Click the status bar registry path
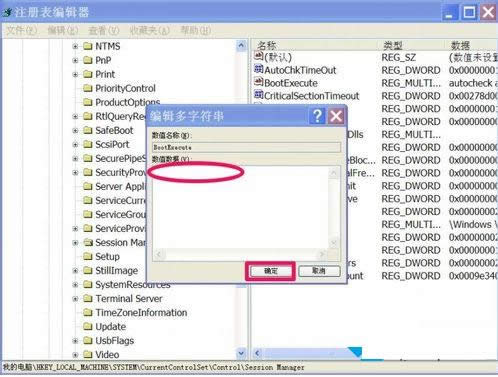 tap(153, 367)
